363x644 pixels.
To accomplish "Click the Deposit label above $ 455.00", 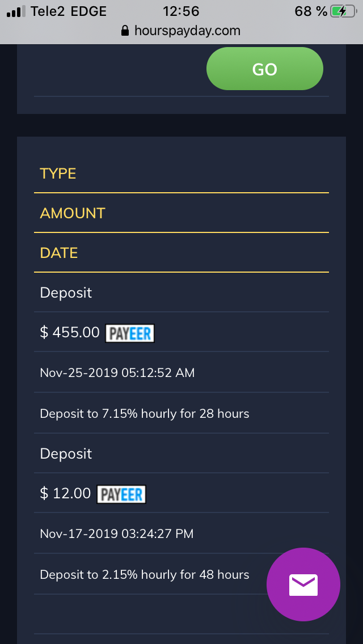I will point(66,293).
